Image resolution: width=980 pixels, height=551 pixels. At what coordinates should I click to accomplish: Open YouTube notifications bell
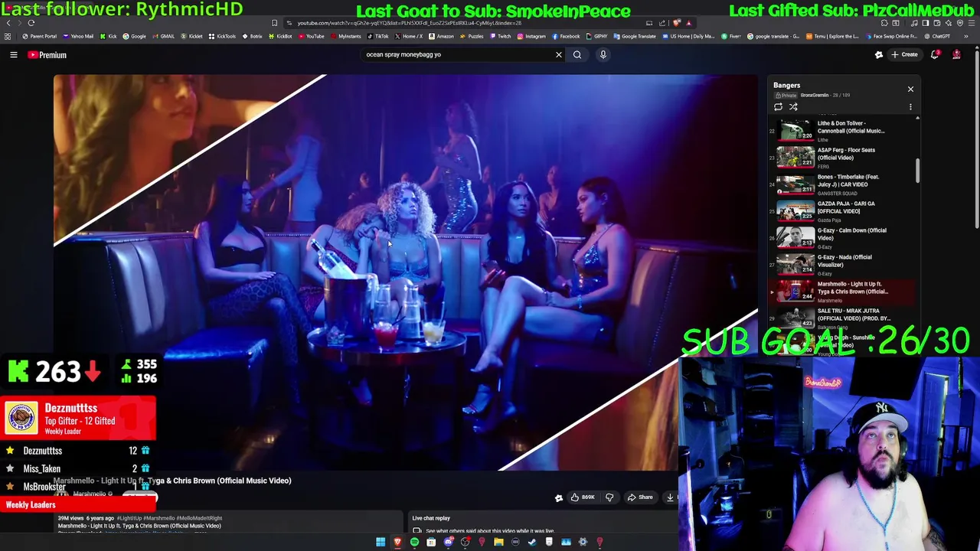point(935,54)
